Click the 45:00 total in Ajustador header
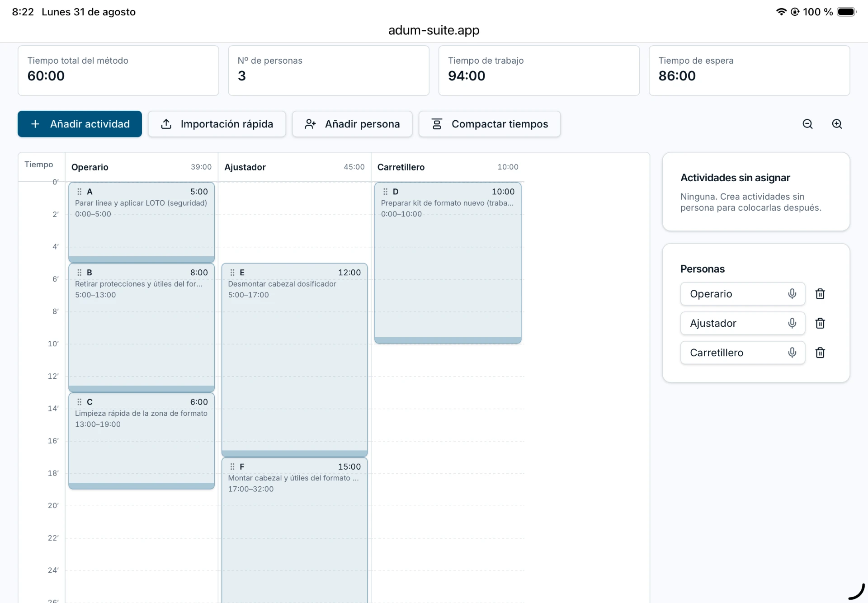 pos(354,167)
